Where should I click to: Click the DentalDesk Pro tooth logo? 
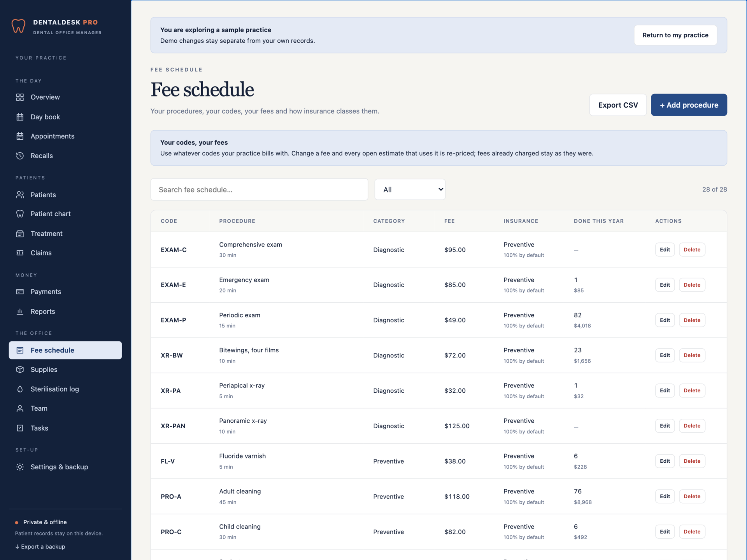coord(18,26)
